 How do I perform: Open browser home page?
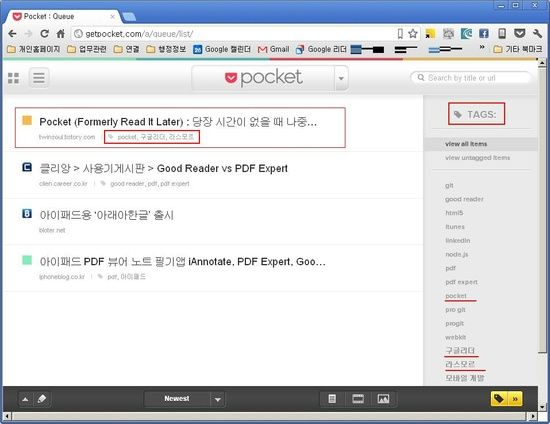(60, 34)
